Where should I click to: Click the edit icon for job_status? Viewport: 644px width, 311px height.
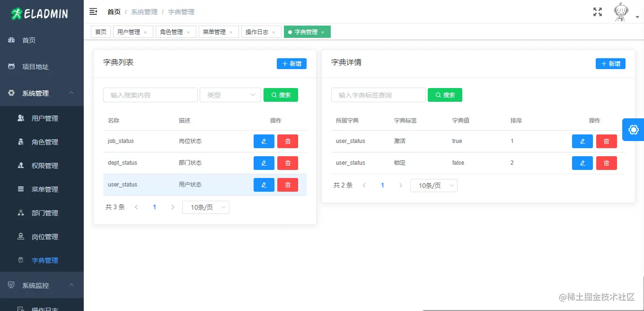point(264,141)
